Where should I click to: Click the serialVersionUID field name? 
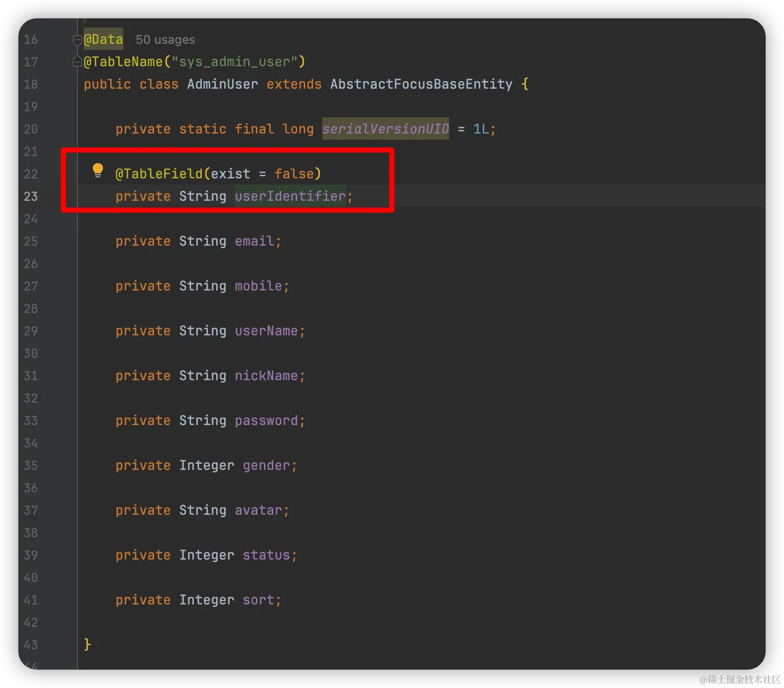(385, 129)
